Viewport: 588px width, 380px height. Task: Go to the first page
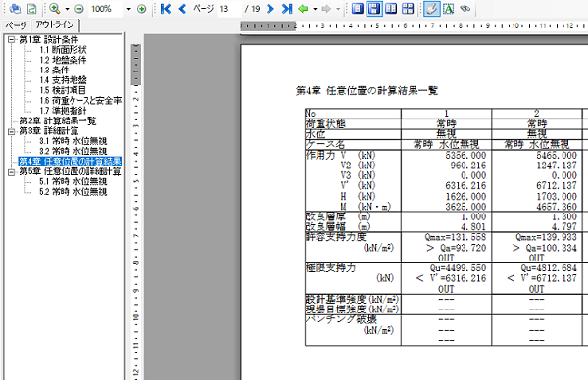click(166, 9)
